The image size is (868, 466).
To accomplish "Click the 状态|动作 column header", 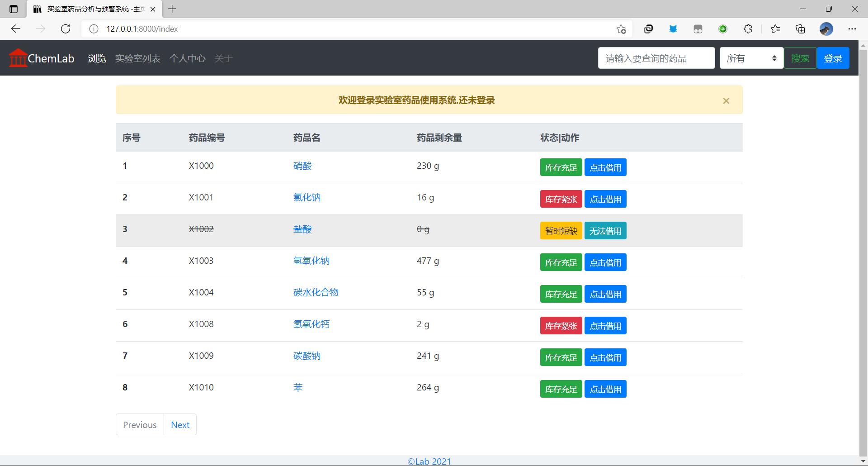I will tap(559, 138).
